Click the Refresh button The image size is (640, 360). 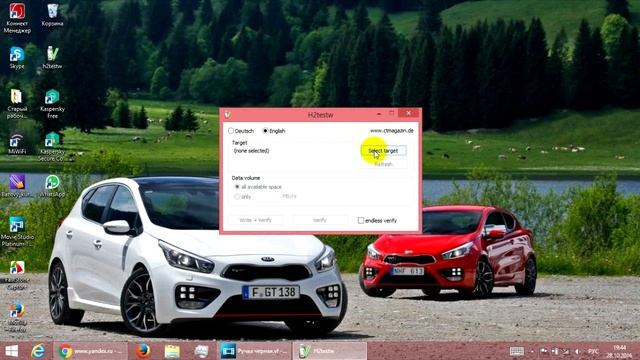pos(383,164)
